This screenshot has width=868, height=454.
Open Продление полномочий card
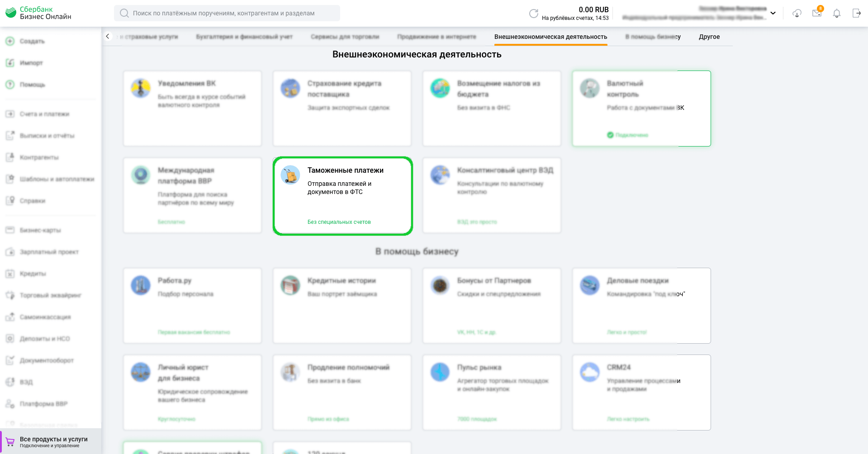tap(342, 393)
